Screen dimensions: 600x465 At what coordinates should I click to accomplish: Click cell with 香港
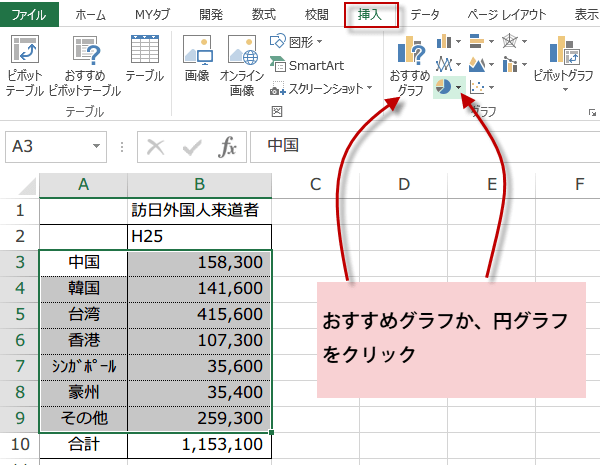(83, 341)
